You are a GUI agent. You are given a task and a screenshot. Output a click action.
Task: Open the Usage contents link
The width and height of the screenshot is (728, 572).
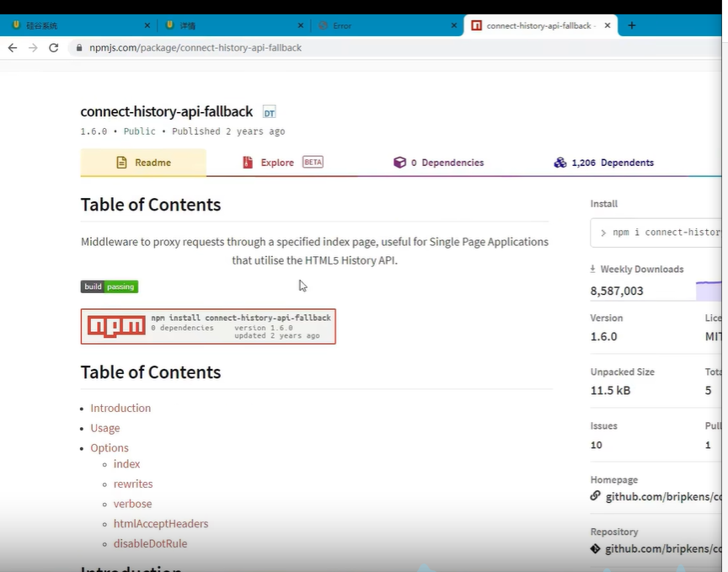[105, 428]
